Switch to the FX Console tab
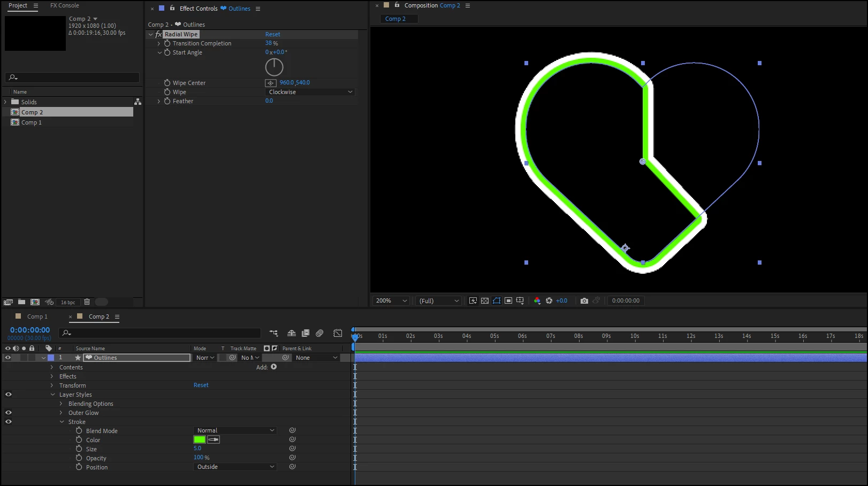Image resolution: width=868 pixels, height=486 pixels. [64, 5]
